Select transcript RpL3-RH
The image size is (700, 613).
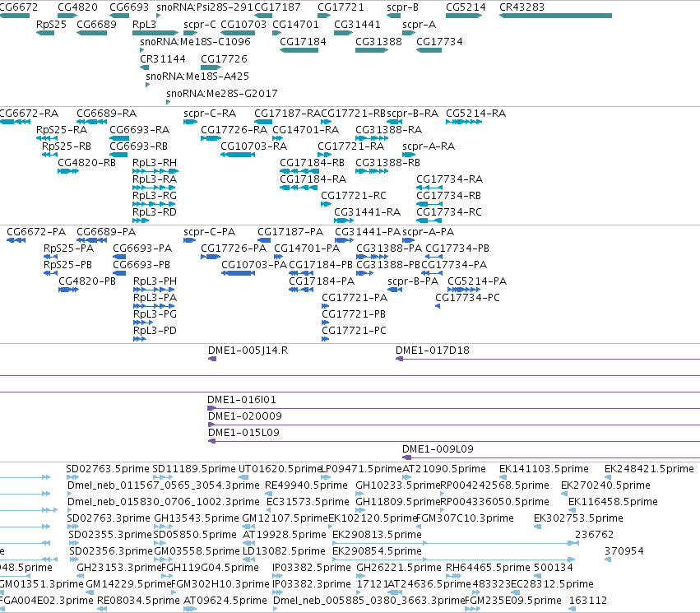[155, 163]
